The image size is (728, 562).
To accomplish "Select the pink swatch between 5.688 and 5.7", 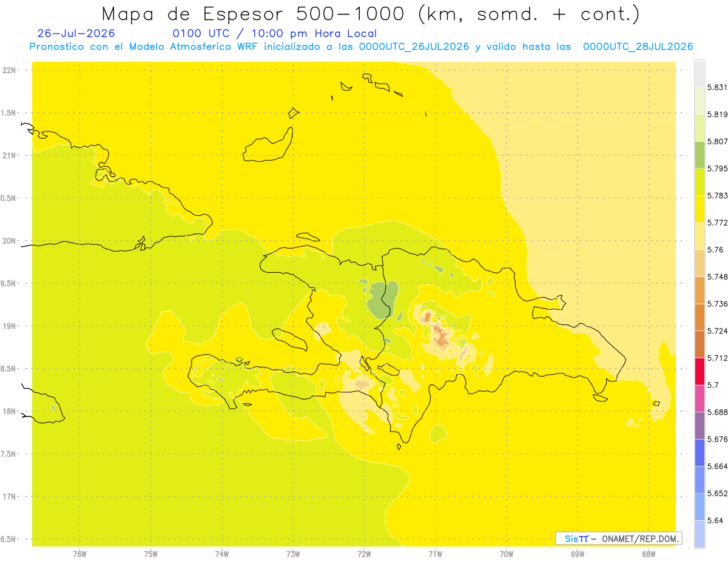I will click(x=699, y=398).
